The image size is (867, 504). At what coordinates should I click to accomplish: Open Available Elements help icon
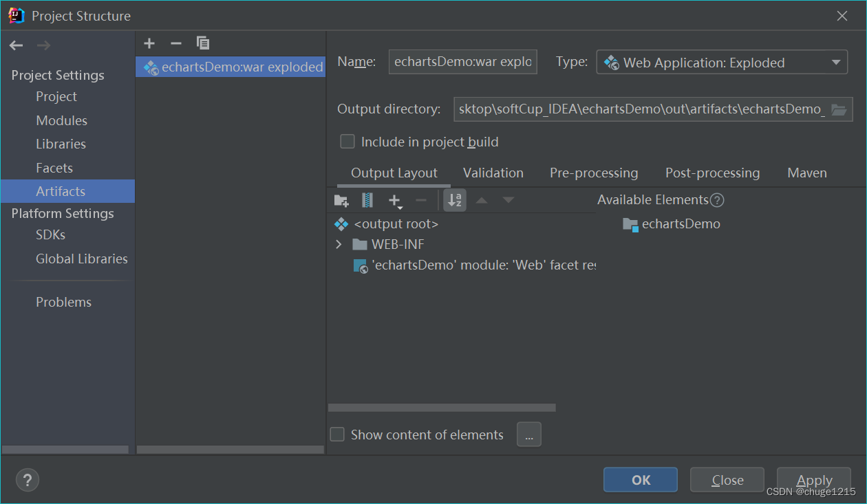pyautogui.click(x=717, y=200)
